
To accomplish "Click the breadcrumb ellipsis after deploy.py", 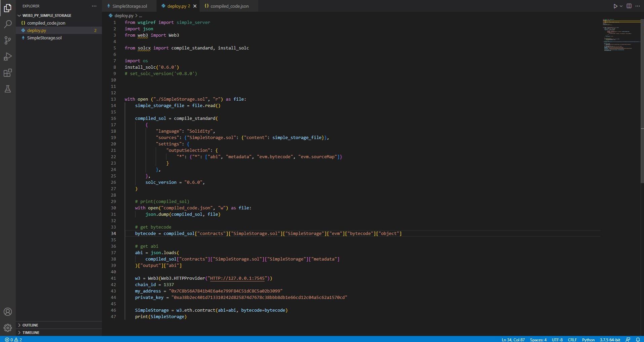I will point(141,15).
